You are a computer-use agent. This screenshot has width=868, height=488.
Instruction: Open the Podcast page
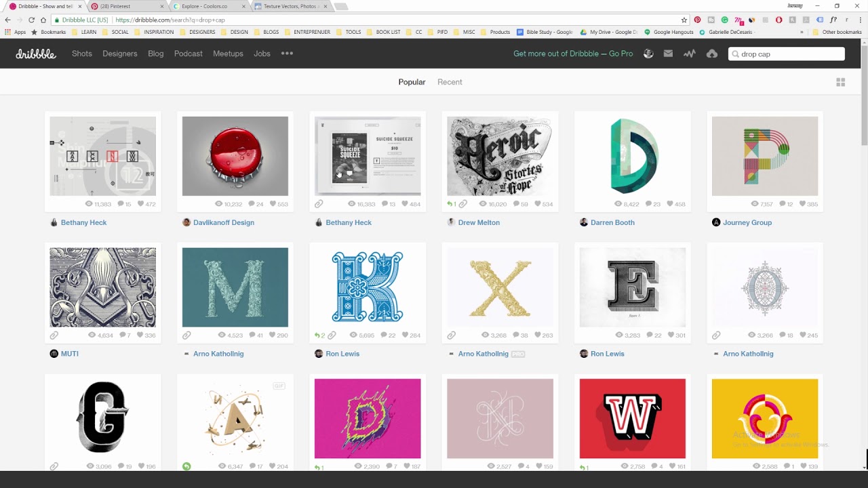(189, 54)
